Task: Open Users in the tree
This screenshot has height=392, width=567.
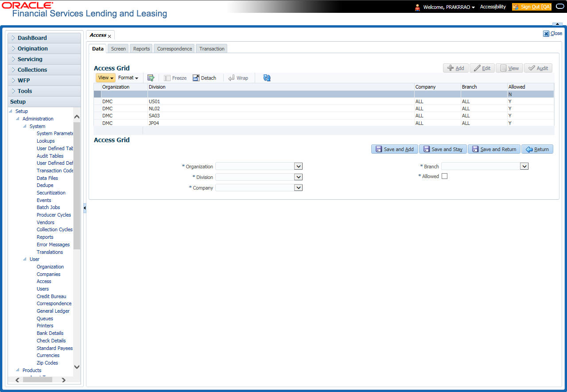Action: click(x=43, y=289)
